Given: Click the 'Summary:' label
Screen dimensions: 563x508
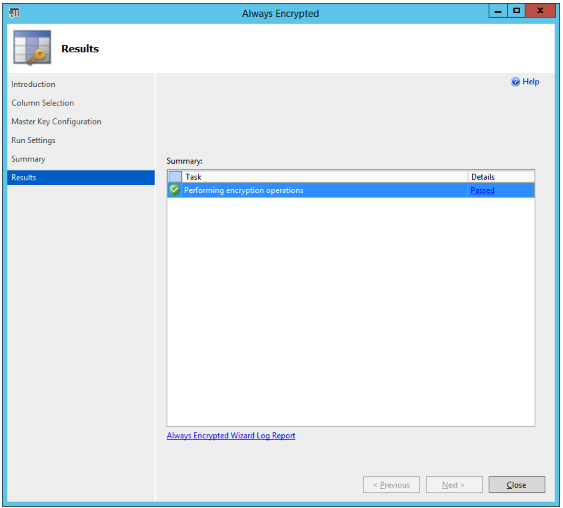Looking at the screenshot, I should click(x=184, y=161).
